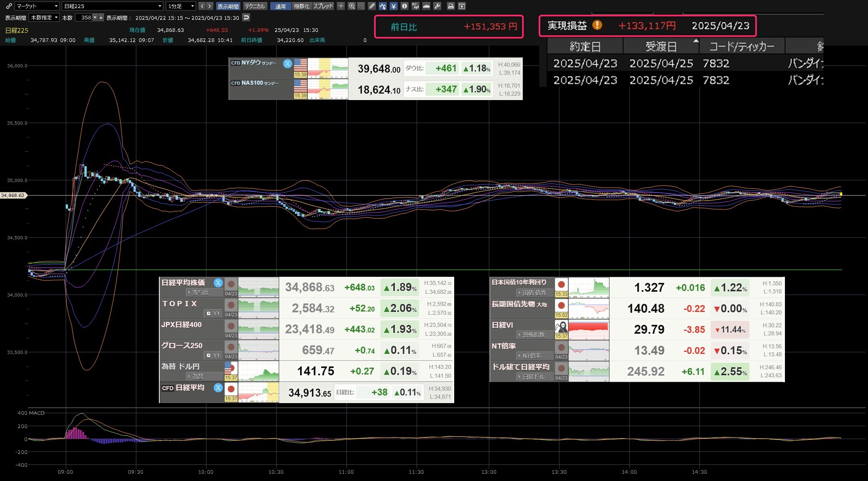
Task: Open the マーケット category dropdown
Action: pyautogui.click(x=37, y=6)
